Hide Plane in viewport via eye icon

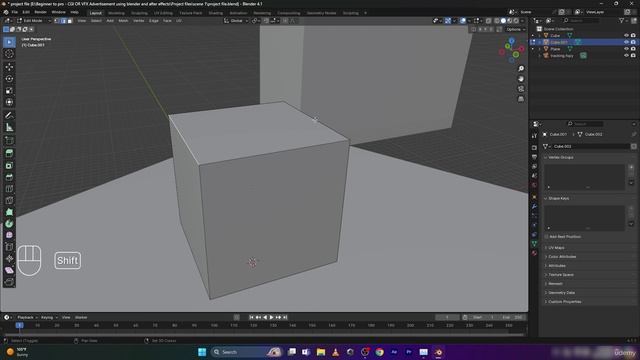[626, 49]
